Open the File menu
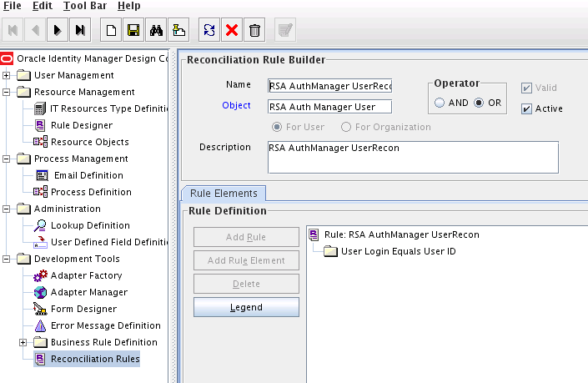The image size is (588, 383). coord(13,6)
